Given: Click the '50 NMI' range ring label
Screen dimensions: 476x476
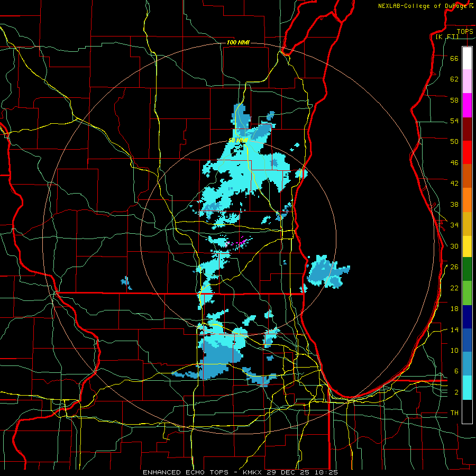Looking at the screenshot, I should (x=239, y=140).
